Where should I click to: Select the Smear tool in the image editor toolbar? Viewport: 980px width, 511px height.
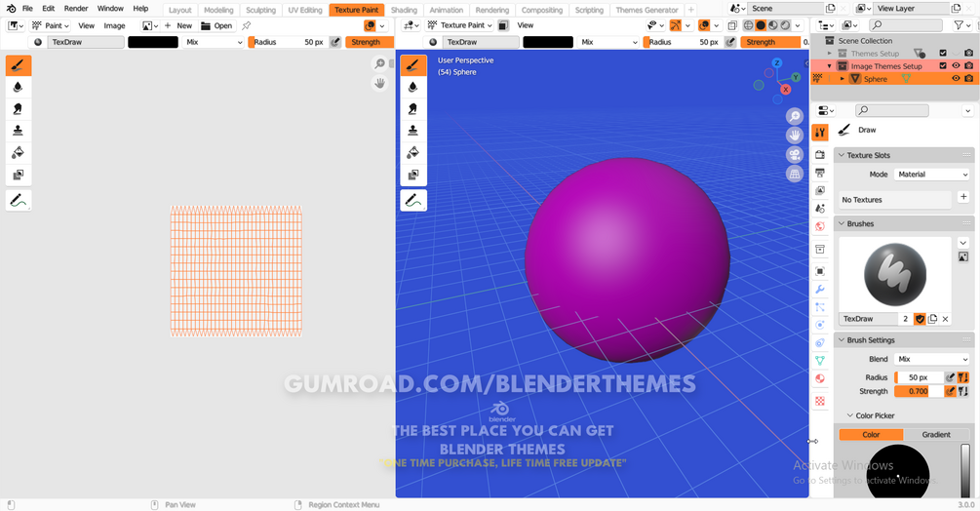pos(19,109)
